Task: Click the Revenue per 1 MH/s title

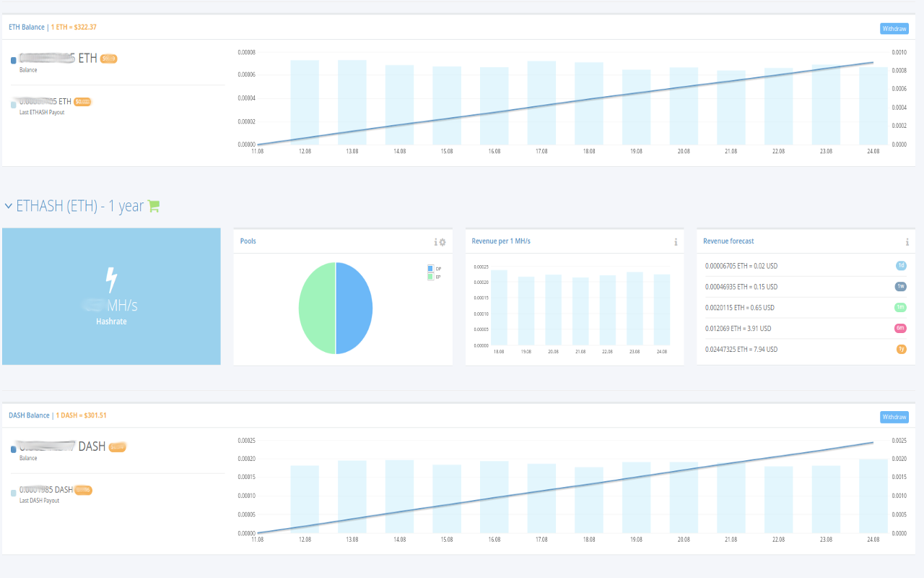Action: pyautogui.click(x=501, y=241)
